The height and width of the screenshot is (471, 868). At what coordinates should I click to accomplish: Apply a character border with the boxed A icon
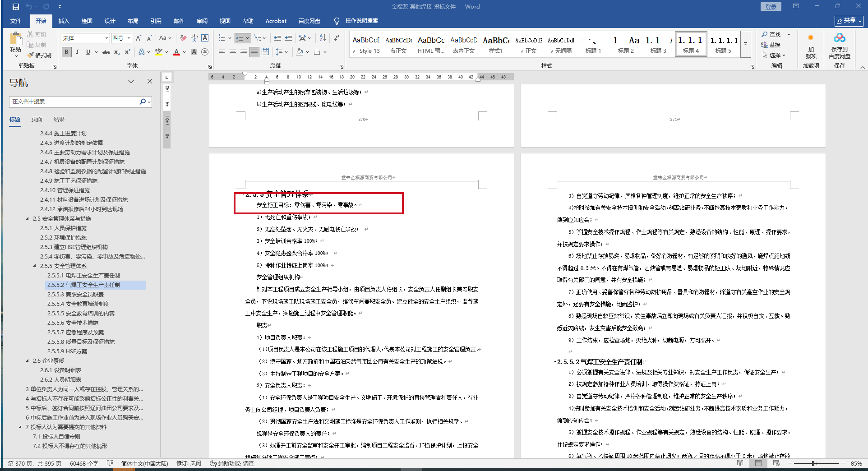coord(205,38)
